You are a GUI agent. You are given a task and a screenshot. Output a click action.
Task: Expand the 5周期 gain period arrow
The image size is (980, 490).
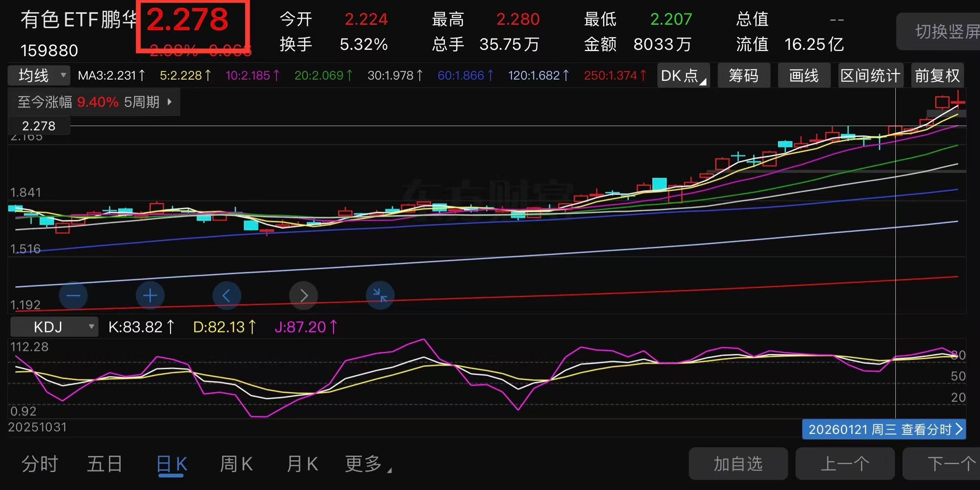[170, 102]
